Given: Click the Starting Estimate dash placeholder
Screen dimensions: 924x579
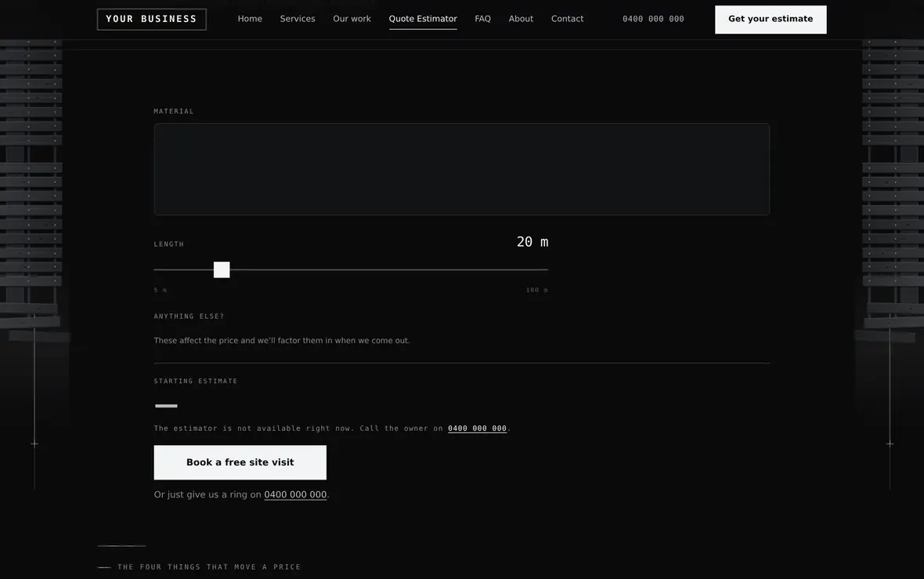Looking at the screenshot, I should (166, 406).
